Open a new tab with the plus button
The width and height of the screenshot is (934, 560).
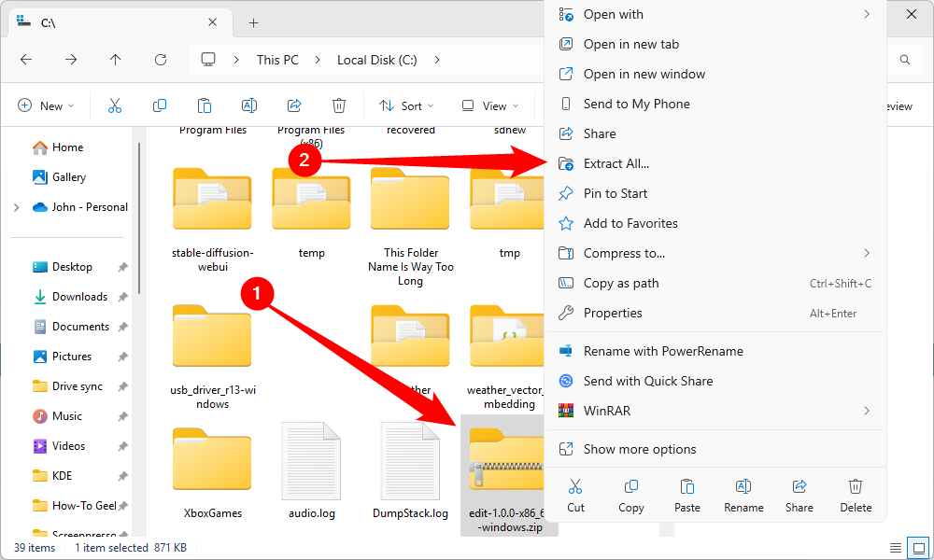coord(254,22)
